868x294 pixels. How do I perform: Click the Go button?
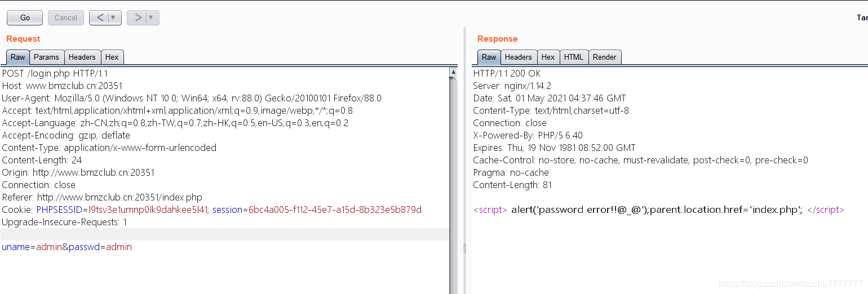pos(25,17)
